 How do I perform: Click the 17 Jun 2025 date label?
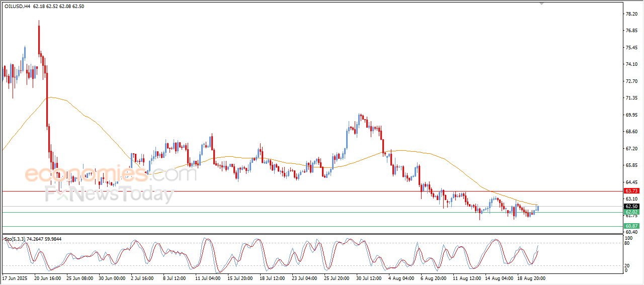point(14,278)
